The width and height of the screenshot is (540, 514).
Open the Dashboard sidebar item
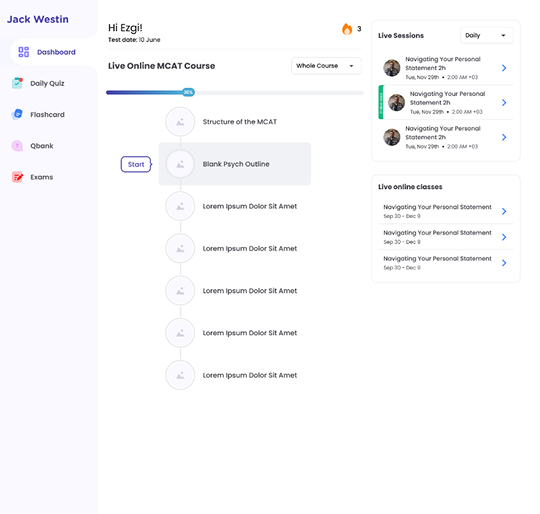pos(53,52)
